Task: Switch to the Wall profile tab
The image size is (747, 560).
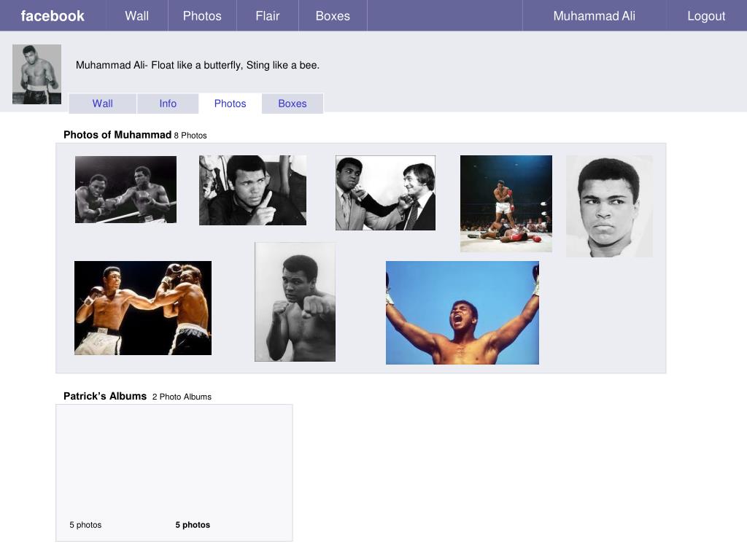Action: (103, 104)
